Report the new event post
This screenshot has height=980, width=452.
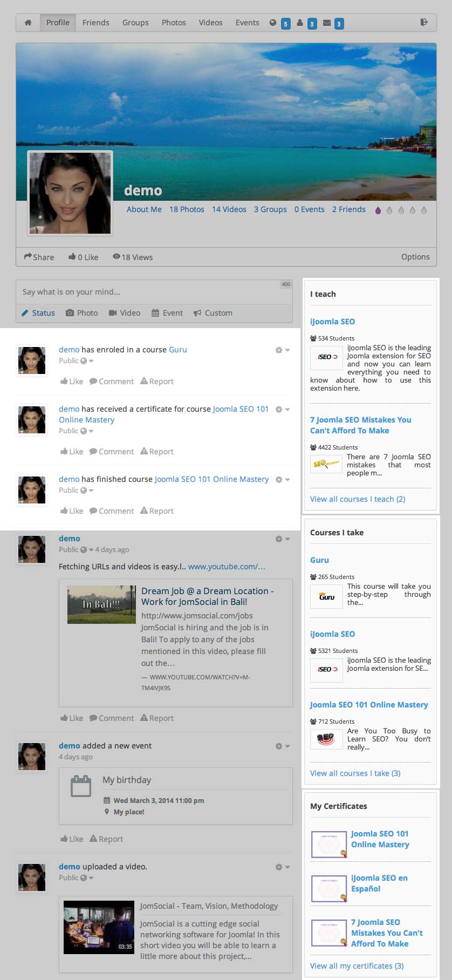pyautogui.click(x=106, y=839)
